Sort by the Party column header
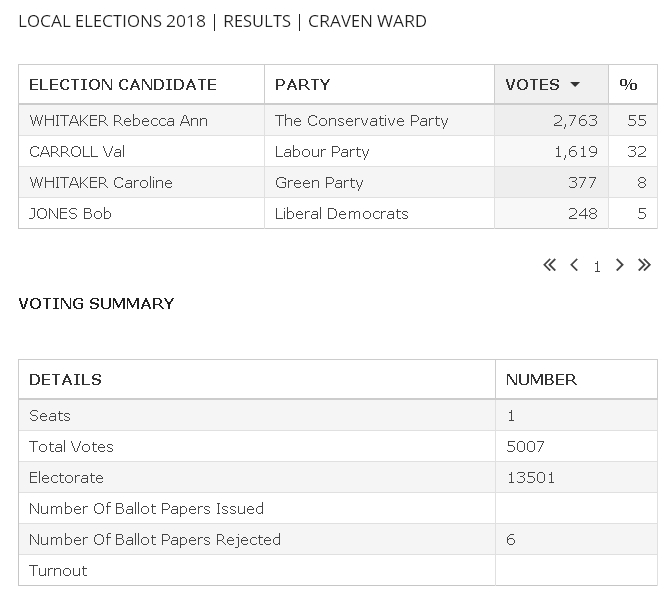The width and height of the screenshot is (671, 603). coord(302,85)
